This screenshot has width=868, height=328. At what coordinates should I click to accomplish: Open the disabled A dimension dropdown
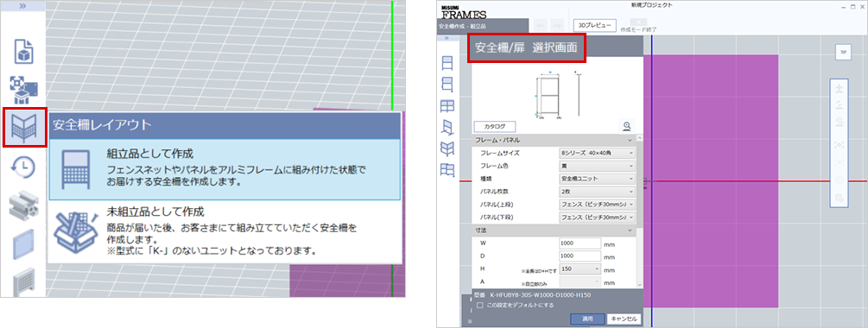580,282
